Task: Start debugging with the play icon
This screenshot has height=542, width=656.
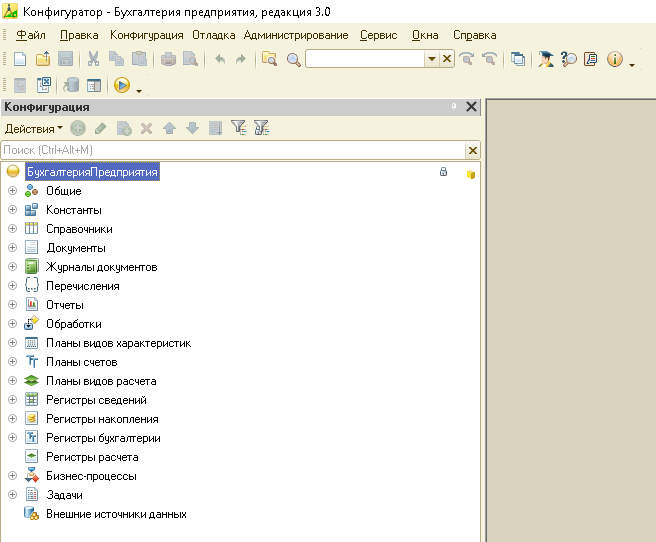Action: point(122,85)
